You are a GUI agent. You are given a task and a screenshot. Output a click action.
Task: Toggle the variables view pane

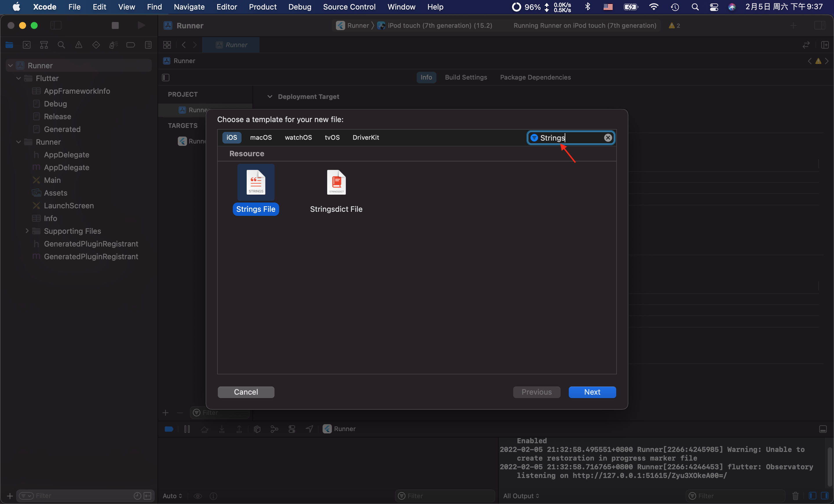[x=812, y=496]
